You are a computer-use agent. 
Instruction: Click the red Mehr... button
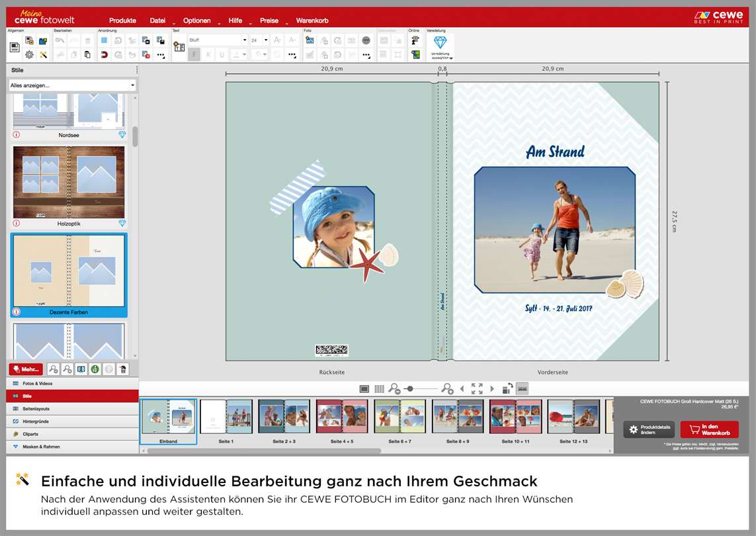[x=26, y=369]
